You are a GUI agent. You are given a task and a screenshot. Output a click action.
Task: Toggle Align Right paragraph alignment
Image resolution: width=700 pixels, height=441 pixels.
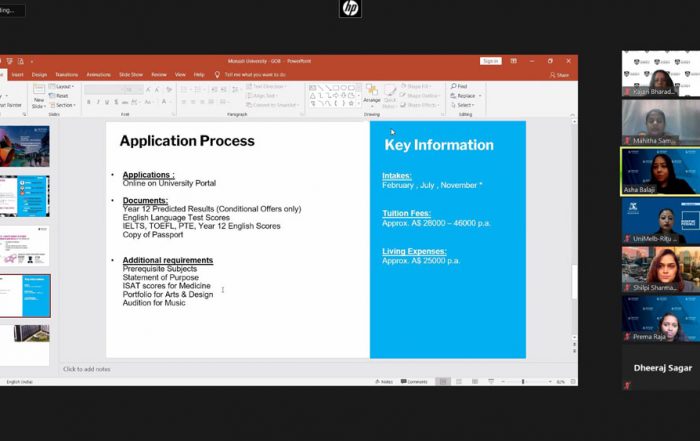(x=202, y=102)
